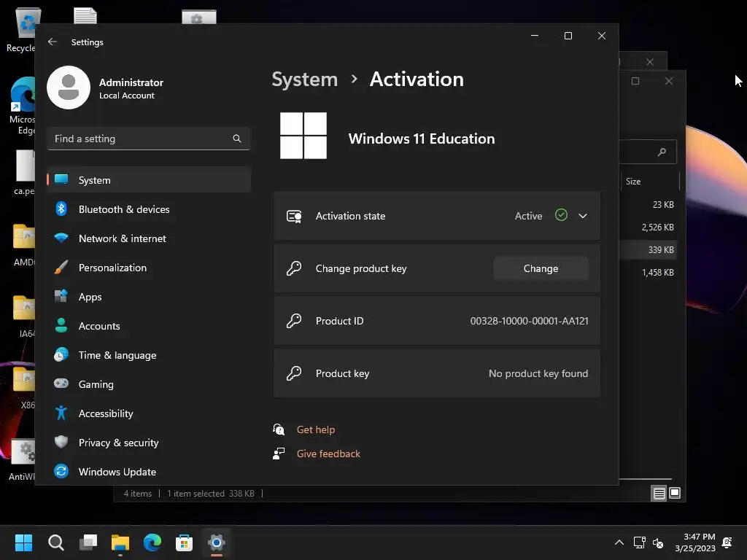Open the Get help link
Viewport: 747px width, 560px height.
pos(316,429)
